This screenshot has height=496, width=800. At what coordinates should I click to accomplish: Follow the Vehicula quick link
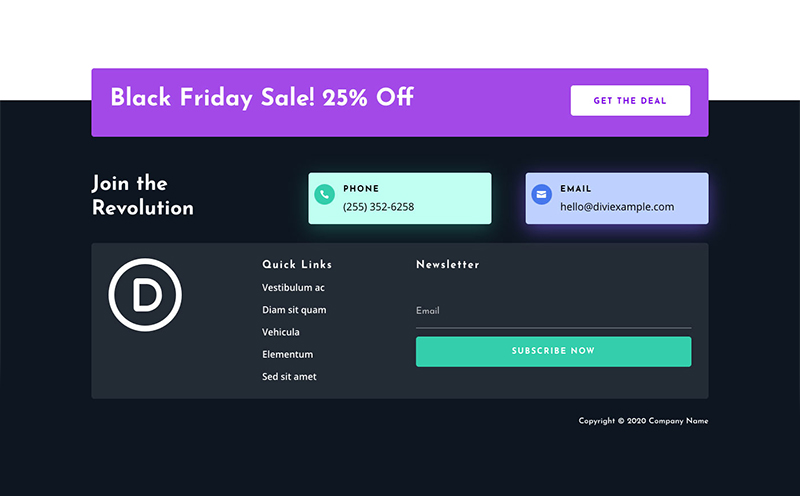pyautogui.click(x=281, y=332)
